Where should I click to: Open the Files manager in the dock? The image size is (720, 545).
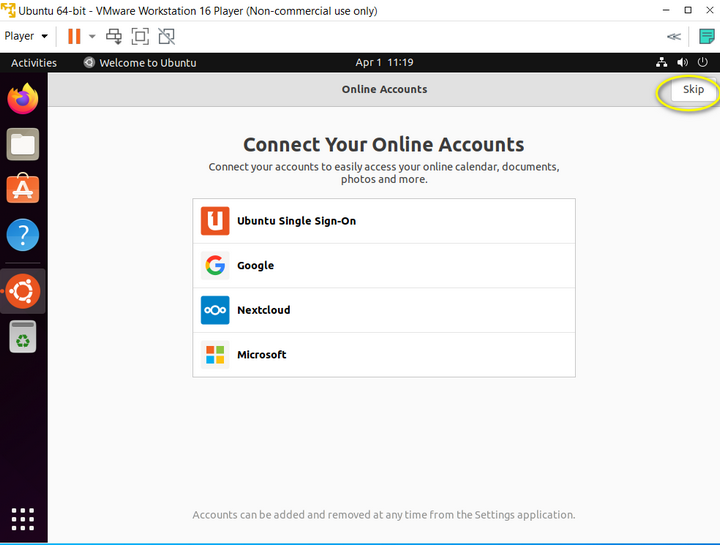[x=22, y=144]
